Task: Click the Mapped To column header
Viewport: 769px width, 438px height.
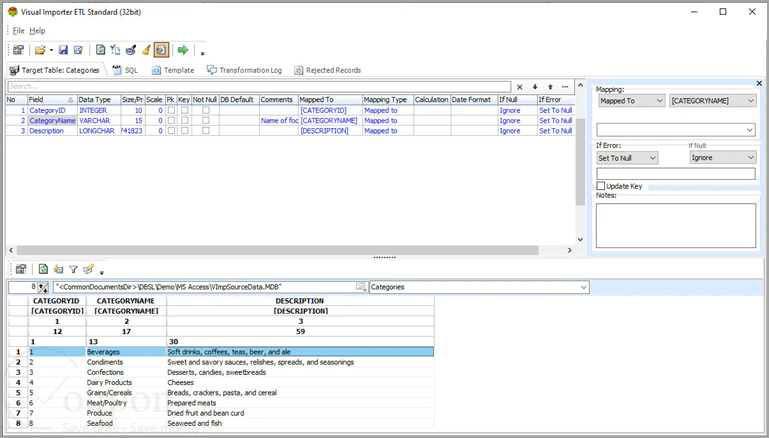Action: [330, 100]
